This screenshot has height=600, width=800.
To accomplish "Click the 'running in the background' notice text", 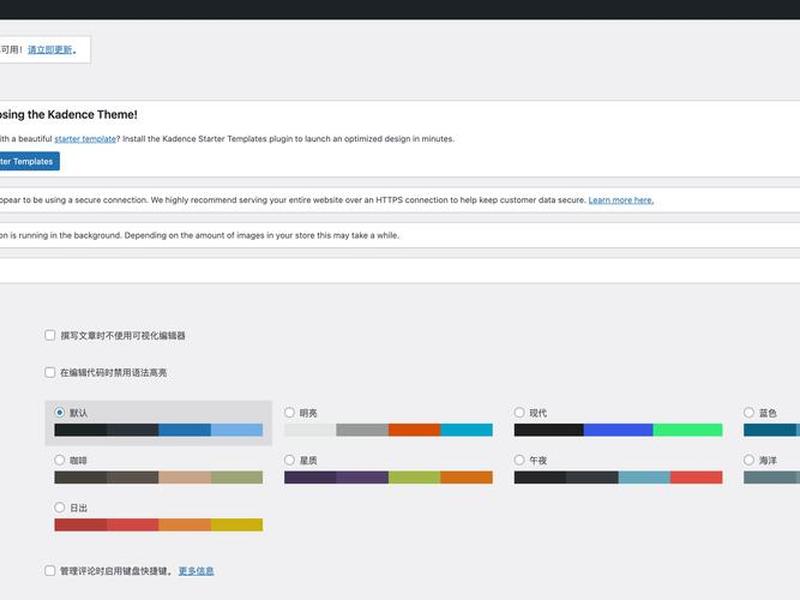I will click(x=199, y=235).
